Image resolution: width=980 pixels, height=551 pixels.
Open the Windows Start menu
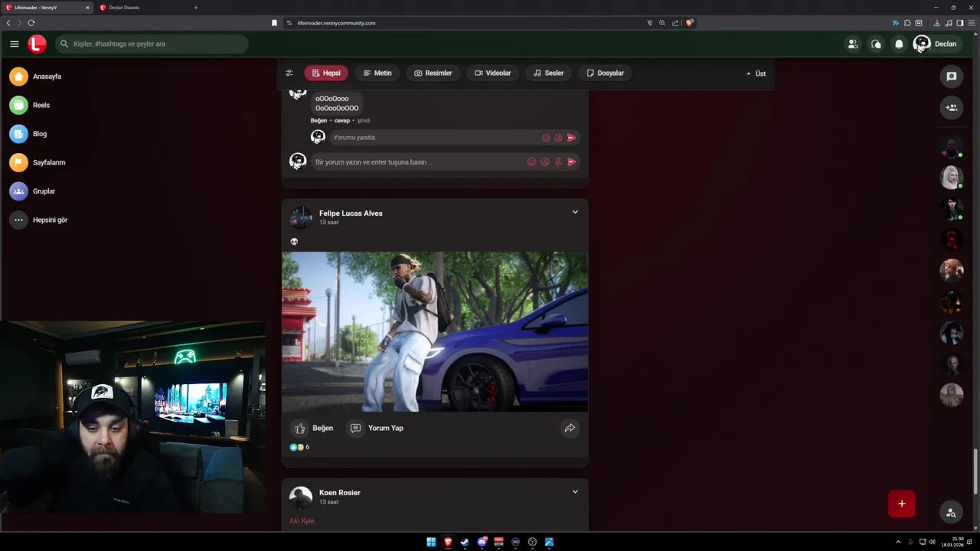click(x=431, y=542)
